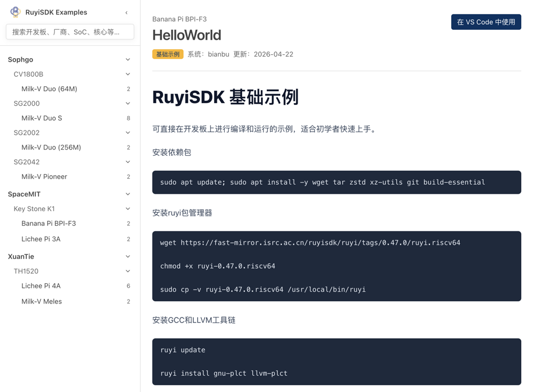The height and width of the screenshot is (392, 533).
Task: Click the RuyiSDK Examples sidebar title
Action: pyautogui.click(x=56, y=12)
